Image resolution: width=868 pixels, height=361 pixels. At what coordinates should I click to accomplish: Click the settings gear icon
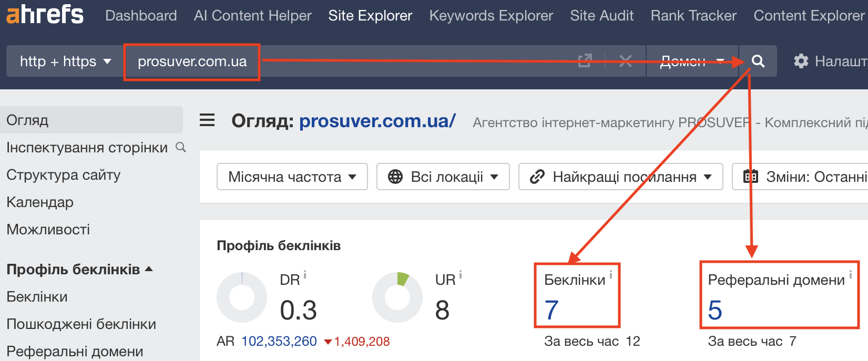[801, 61]
